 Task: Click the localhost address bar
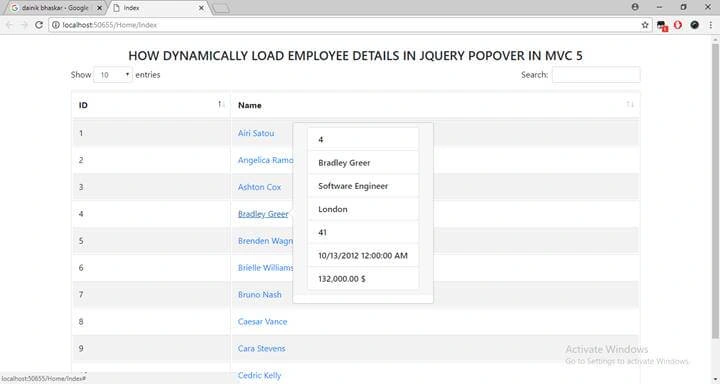[x=349, y=25]
